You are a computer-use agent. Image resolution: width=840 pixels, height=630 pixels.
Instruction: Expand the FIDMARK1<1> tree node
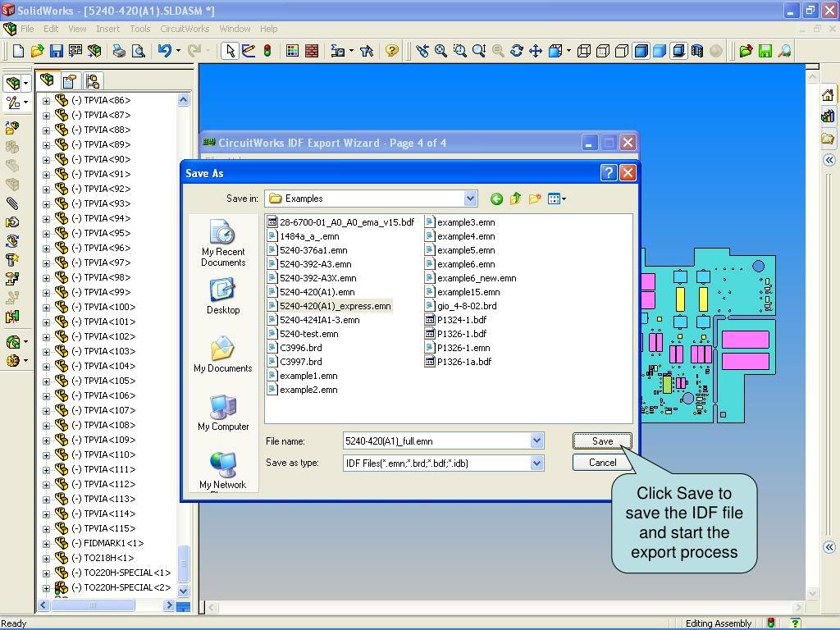pyautogui.click(x=46, y=544)
